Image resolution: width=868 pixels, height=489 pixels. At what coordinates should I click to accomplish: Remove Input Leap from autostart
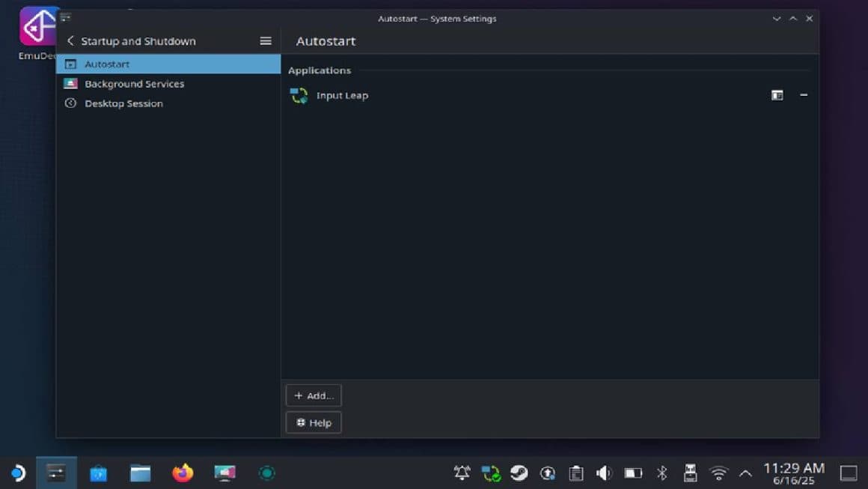click(x=803, y=95)
